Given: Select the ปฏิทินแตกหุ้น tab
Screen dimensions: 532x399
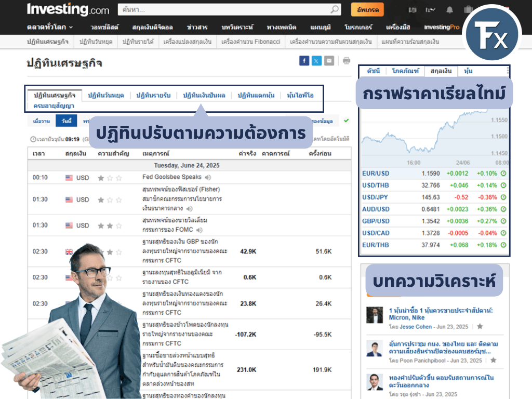Looking at the screenshot, I should point(256,95).
